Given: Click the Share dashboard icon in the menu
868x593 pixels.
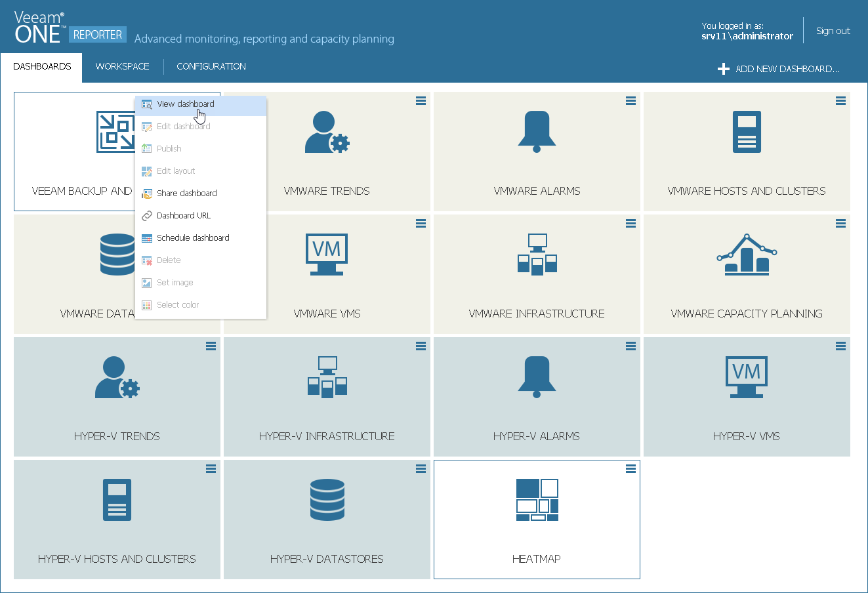Looking at the screenshot, I should 147,194.
